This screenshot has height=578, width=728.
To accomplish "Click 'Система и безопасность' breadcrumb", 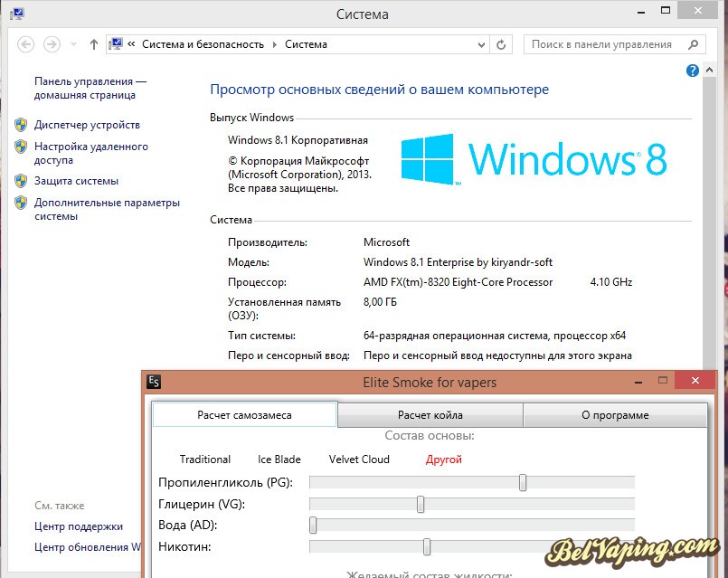I will point(203,44).
